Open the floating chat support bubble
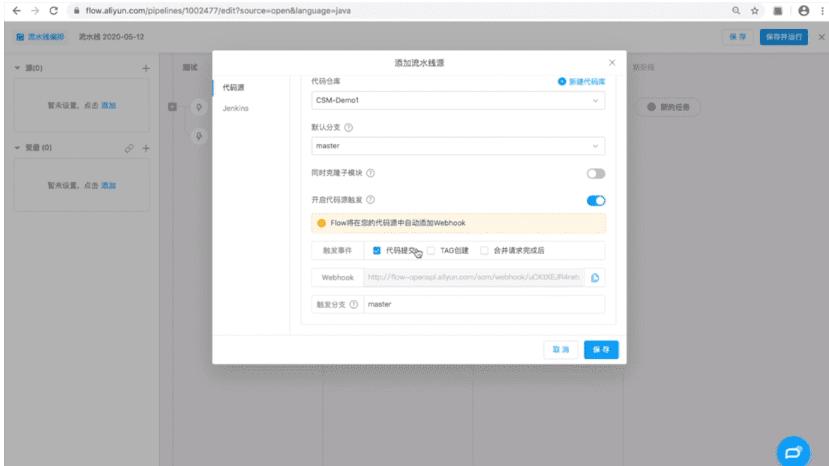829x466 pixels. 793,452
